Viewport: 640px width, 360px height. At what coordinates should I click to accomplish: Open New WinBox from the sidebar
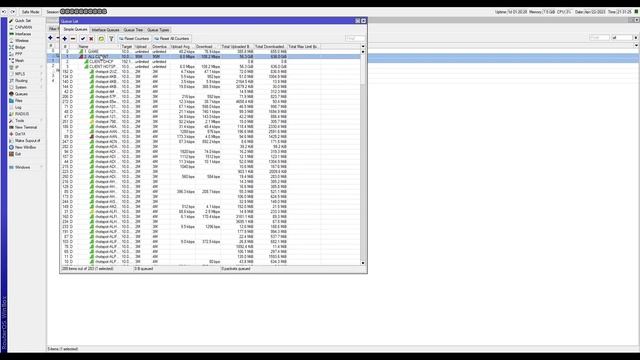click(x=25, y=147)
